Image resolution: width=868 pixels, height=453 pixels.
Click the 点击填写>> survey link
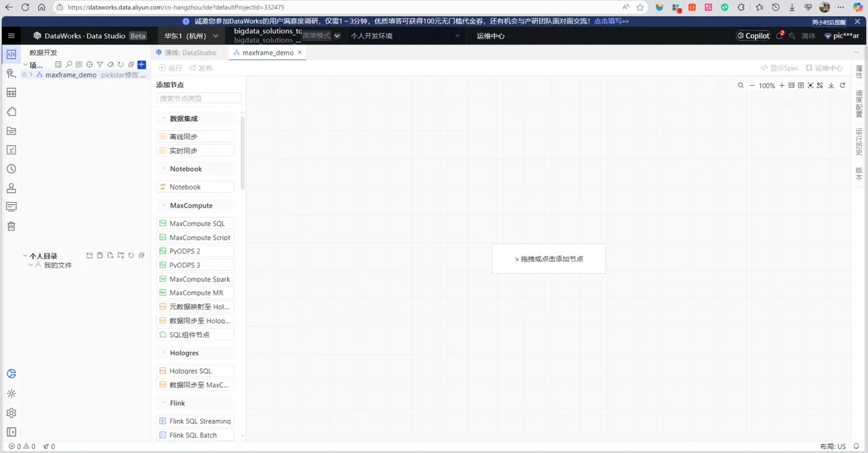point(611,21)
